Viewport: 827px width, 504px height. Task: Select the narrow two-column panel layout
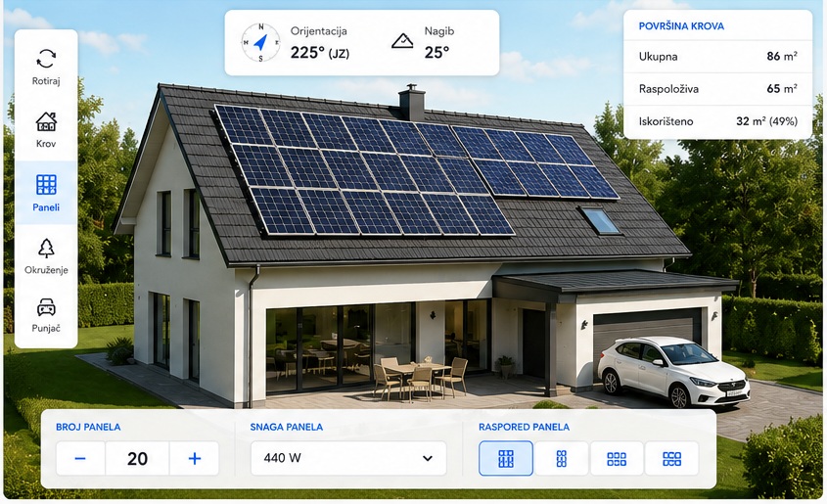[x=562, y=458]
